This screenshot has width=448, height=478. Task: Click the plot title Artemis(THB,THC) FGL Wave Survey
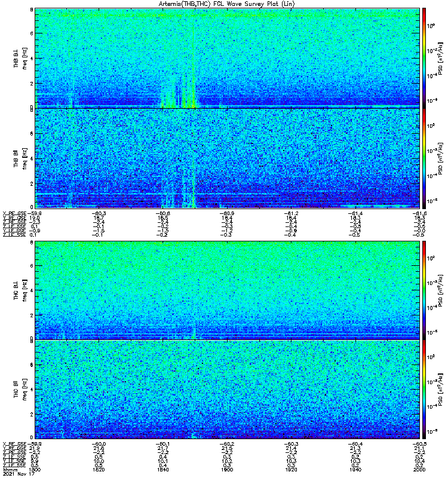point(226,4)
